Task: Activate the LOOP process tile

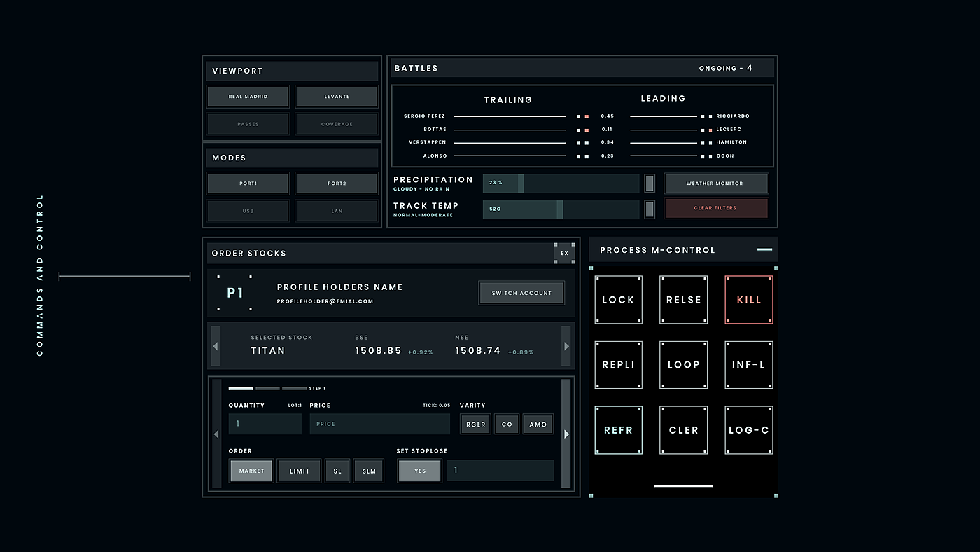Action: (x=683, y=365)
